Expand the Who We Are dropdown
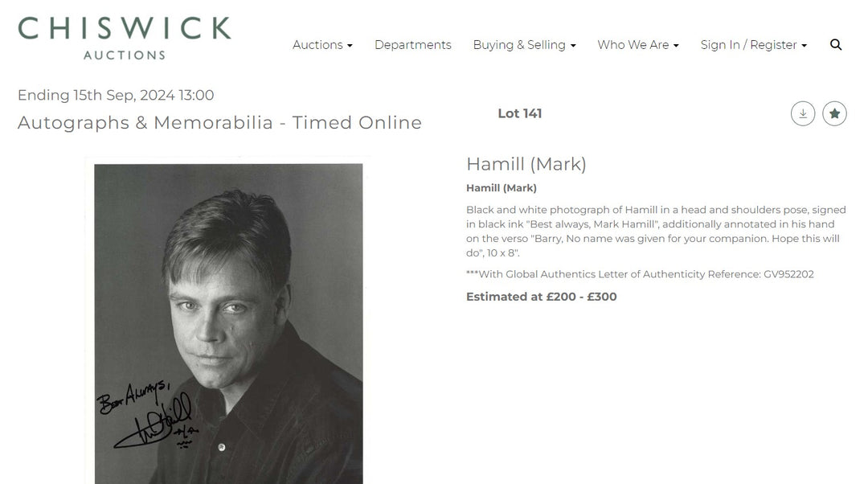Image resolution: width=868 pixels, height=484 pixels. pos(638,44)
